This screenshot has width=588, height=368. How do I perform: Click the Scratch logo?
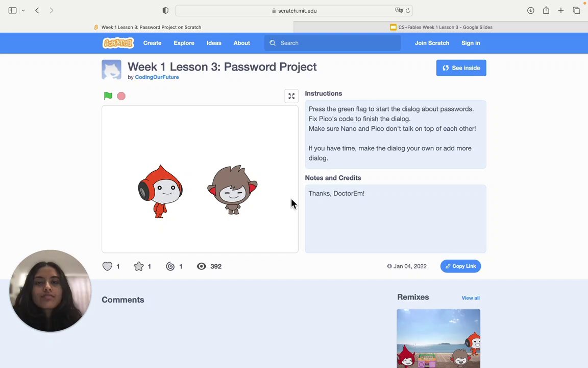118,43
